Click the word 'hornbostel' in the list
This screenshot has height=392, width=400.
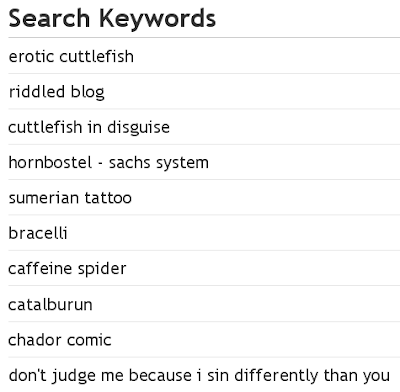[50, 163]
